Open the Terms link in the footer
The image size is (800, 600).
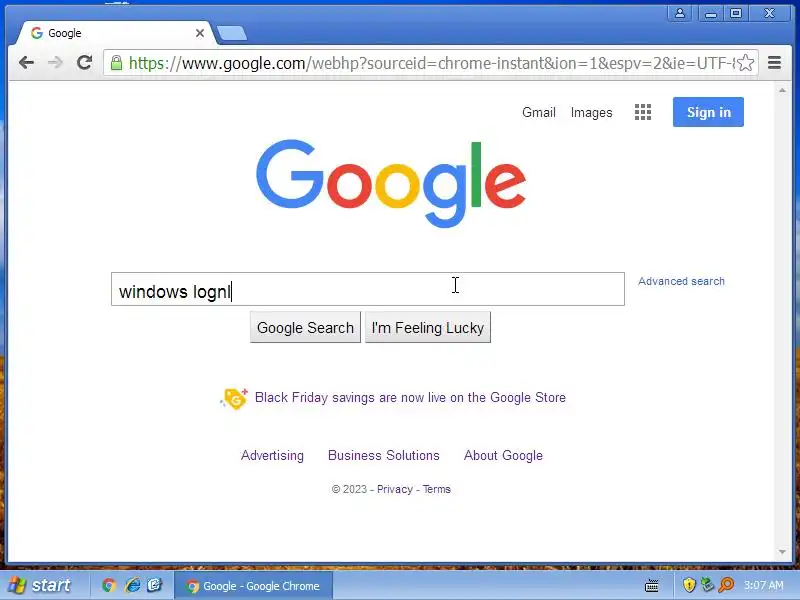pos(437,489)
